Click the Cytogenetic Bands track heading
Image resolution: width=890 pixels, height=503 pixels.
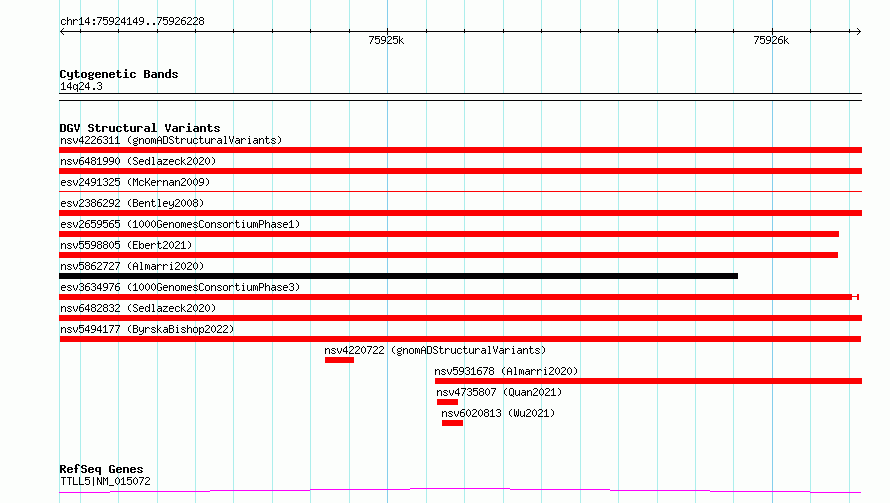click(119, 74)
